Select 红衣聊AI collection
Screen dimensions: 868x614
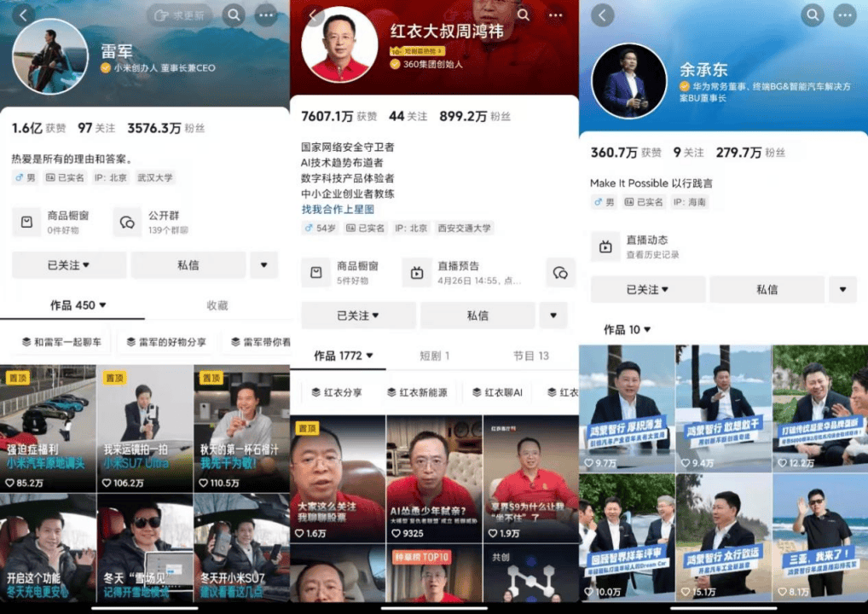coord(498,392)
